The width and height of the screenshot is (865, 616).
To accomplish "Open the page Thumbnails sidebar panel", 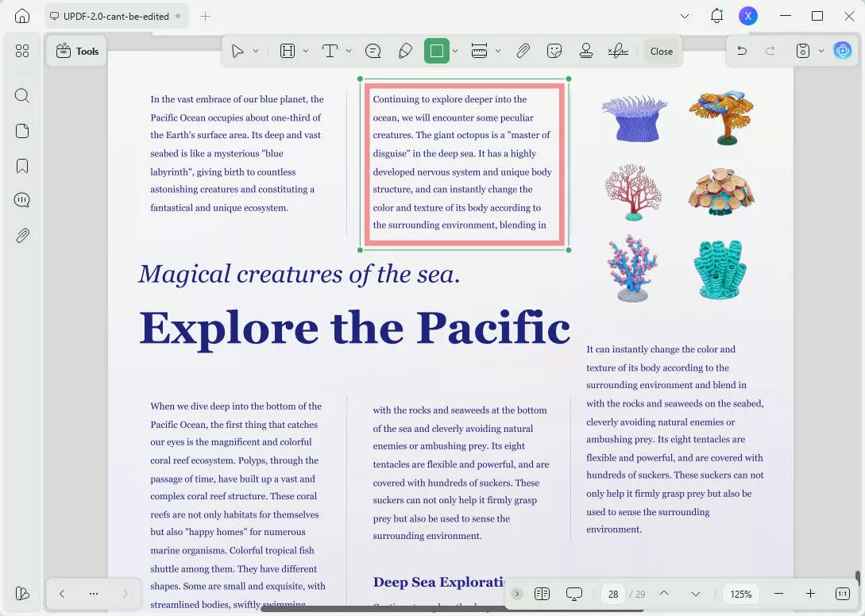I will click(x=21, y=131).
